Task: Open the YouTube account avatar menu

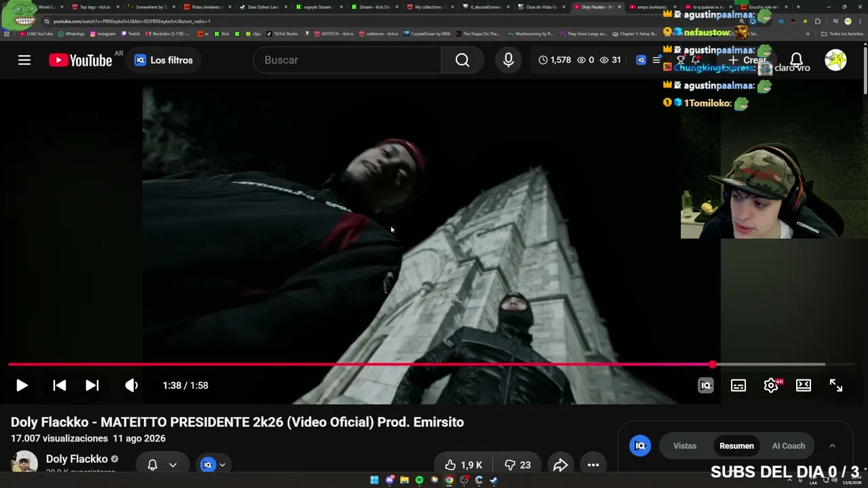Action: [835, 60]
